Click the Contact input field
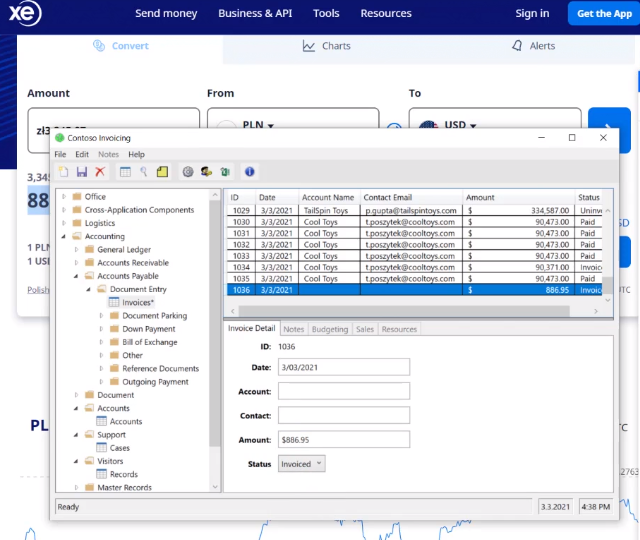 [344, 415]
